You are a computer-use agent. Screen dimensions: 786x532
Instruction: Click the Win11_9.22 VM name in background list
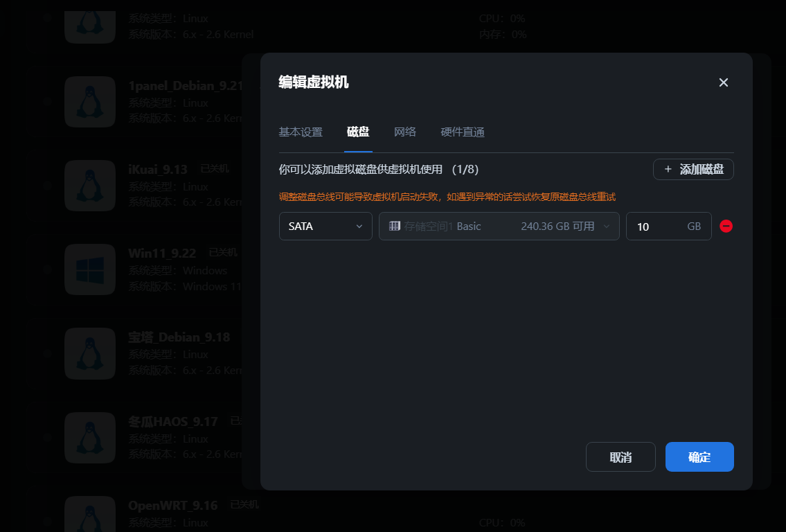tap(162, 254)
